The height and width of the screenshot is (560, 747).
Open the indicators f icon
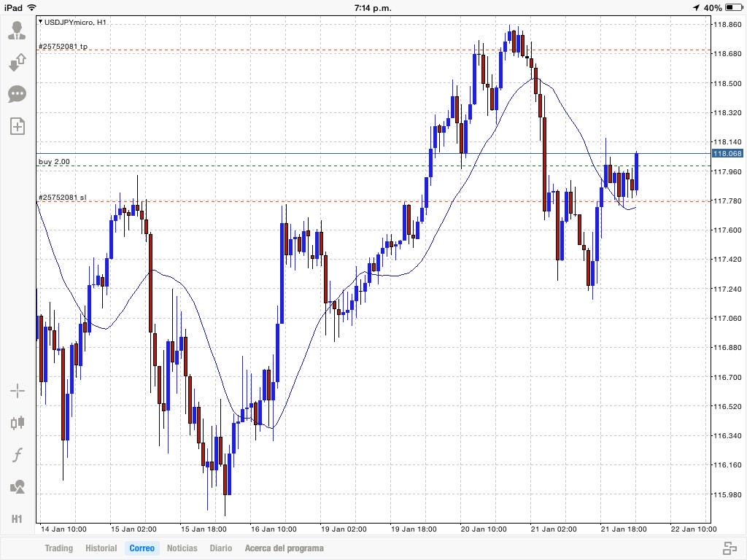point(18,455)
